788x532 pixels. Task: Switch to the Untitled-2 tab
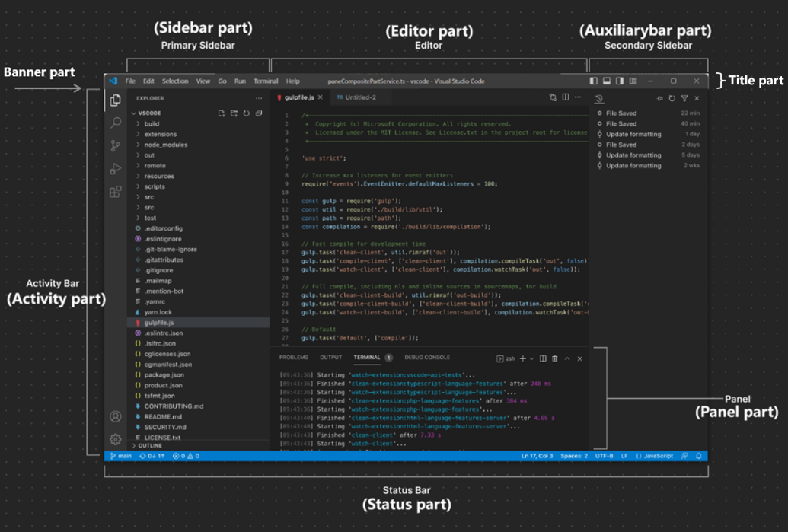[357, 97]
